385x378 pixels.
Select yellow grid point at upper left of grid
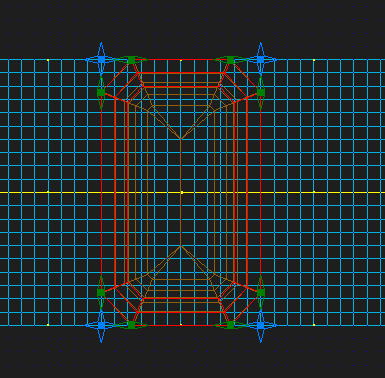pyautogui.click(x=48, y=60)
